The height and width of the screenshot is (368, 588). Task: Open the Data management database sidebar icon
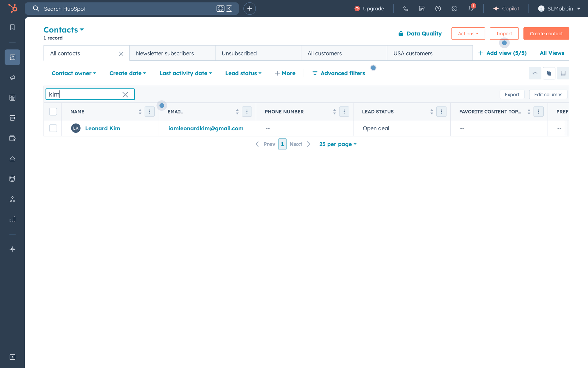(x=12, y=179)
